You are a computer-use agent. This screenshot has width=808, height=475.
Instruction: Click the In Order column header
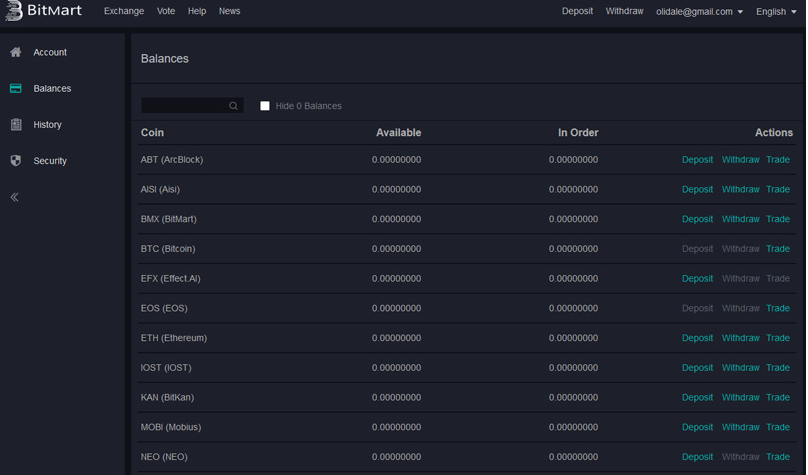578,132
